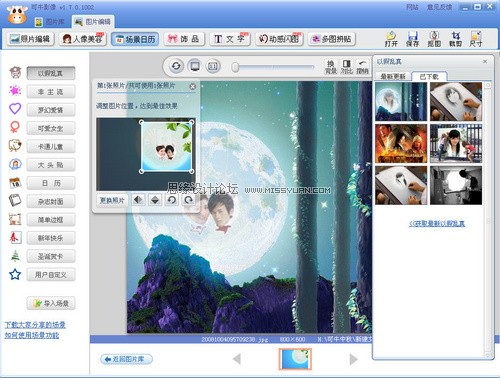500x378 pixels.
Task: Click the next image right arrow
Action: (x=354, y=359)
